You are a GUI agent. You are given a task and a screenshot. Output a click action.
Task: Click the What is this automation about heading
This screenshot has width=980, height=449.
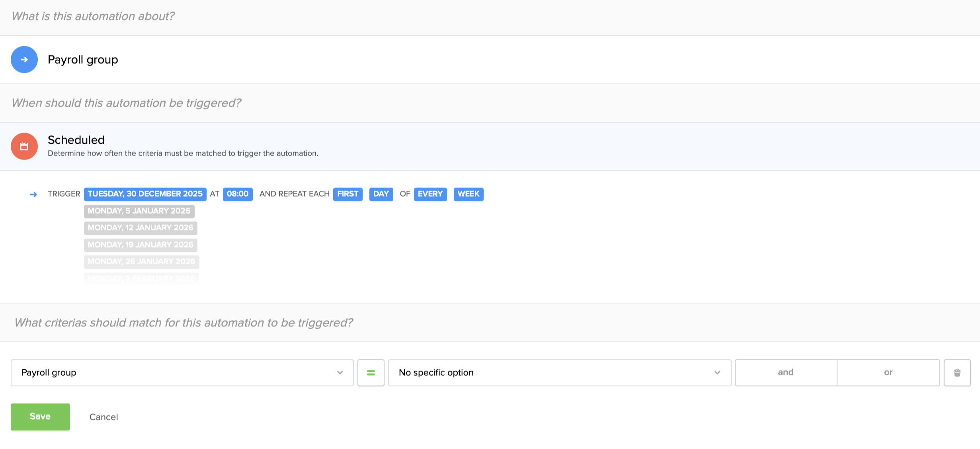[93, 16]
